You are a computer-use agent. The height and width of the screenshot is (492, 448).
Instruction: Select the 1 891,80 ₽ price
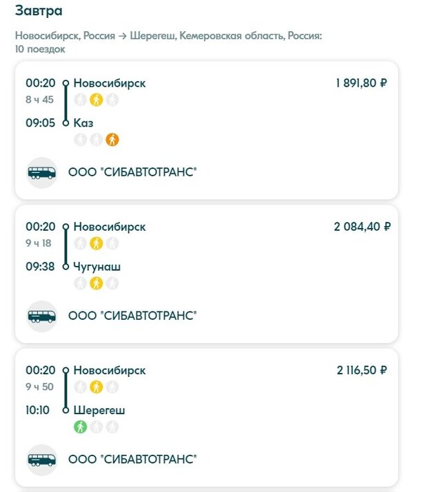point(361,83)
